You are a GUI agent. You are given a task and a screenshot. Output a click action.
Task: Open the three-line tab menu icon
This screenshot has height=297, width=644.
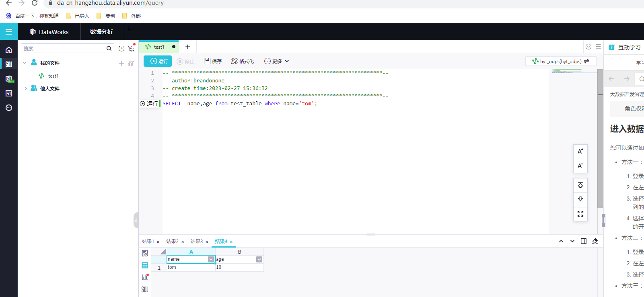[598, 47]
